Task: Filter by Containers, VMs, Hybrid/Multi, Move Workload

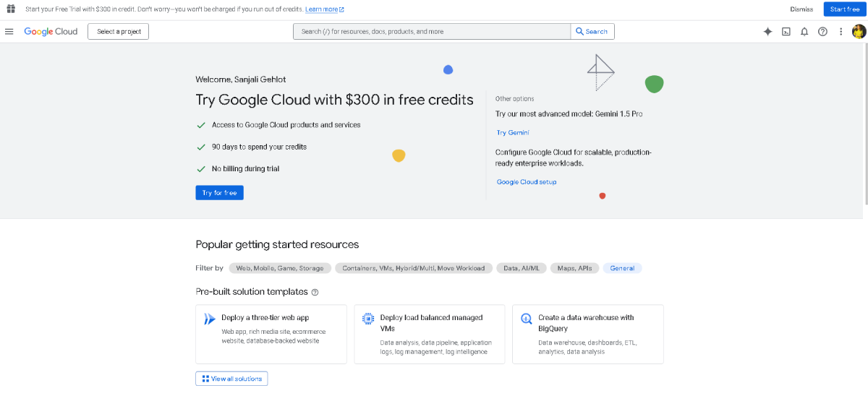Action: pos(414,268)
